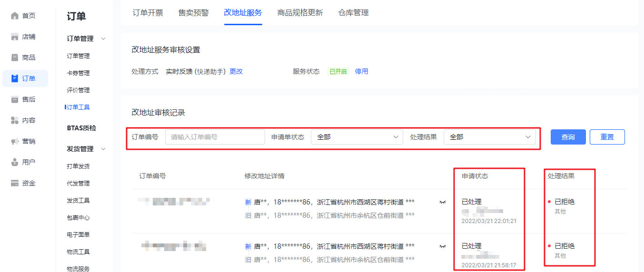Open the 店铺 shop icon
This screenshot has height=272, width=644.
click(x=14, y=37)
